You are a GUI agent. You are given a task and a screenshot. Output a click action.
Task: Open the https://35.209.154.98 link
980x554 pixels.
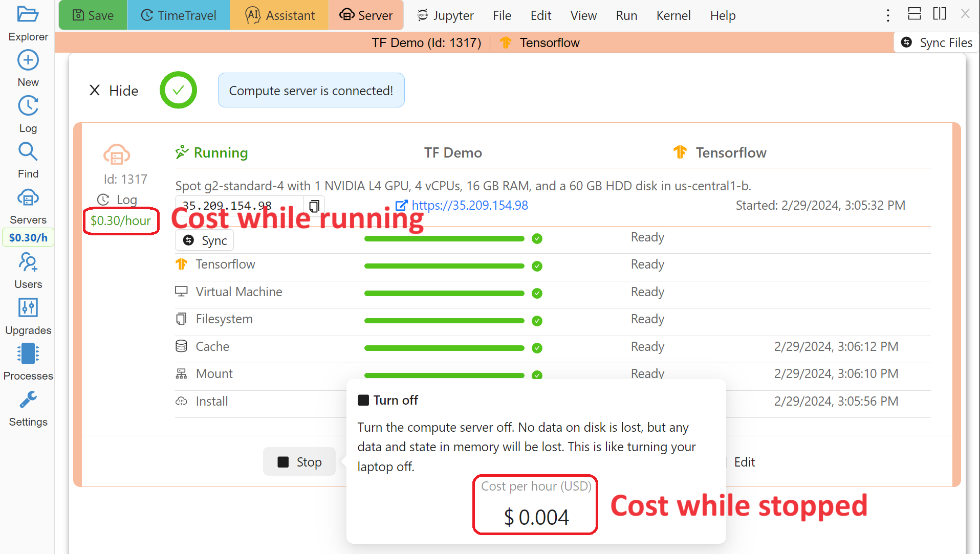[x=469, y=205]
